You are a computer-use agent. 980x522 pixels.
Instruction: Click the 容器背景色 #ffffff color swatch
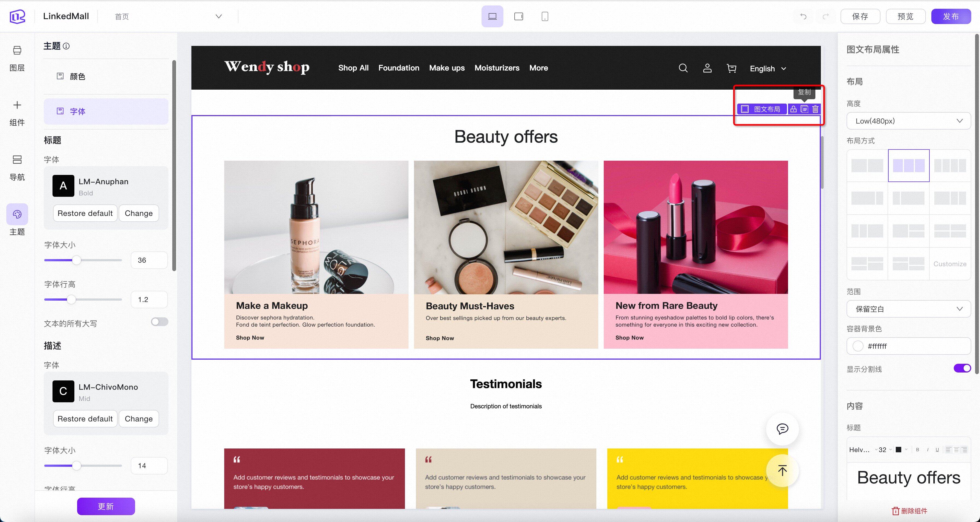(x=858, y=346)
